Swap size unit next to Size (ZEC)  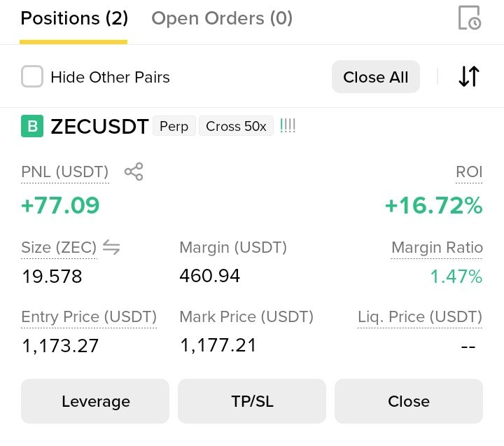click(111, 247)
